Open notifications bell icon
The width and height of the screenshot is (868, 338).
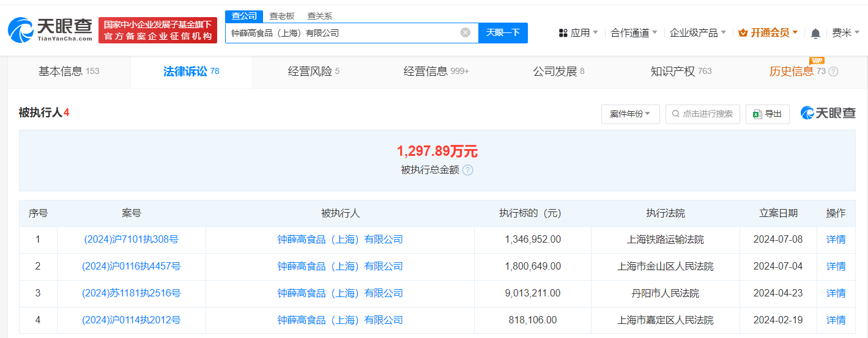tap(815, 33)
